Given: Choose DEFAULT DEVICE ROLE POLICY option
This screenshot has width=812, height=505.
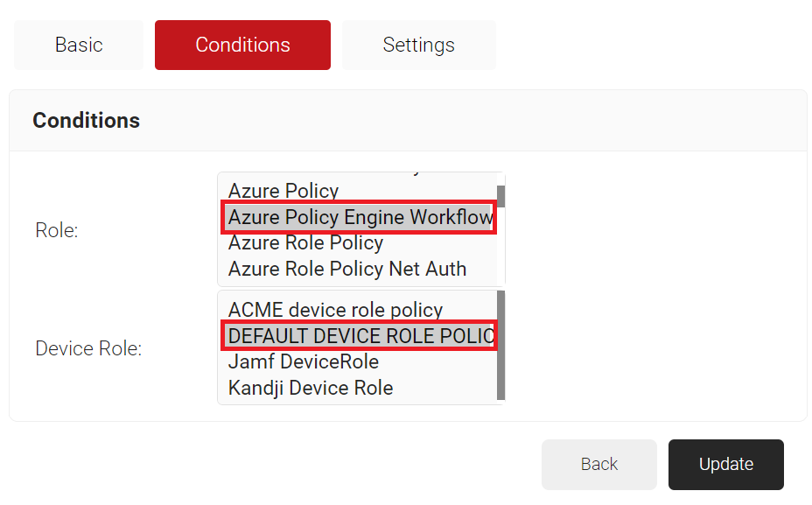Looking at the screenshot, I should [x=360, y=336].
